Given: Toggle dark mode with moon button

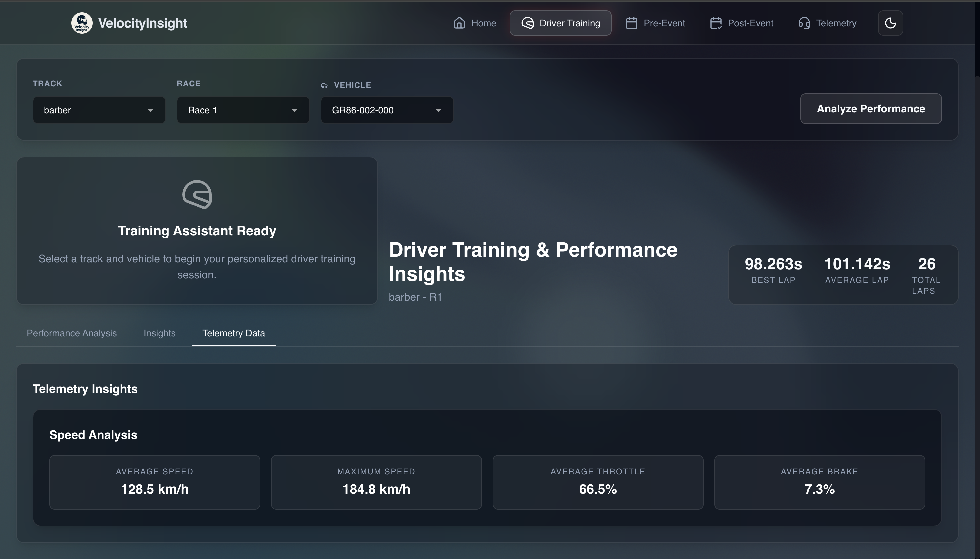Looking at the screenshot, I should [890, 23].
